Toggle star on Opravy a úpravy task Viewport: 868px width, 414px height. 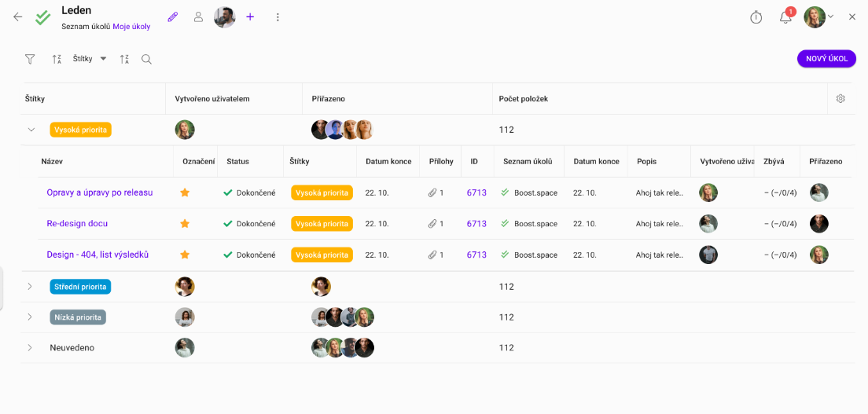[186, 192]
